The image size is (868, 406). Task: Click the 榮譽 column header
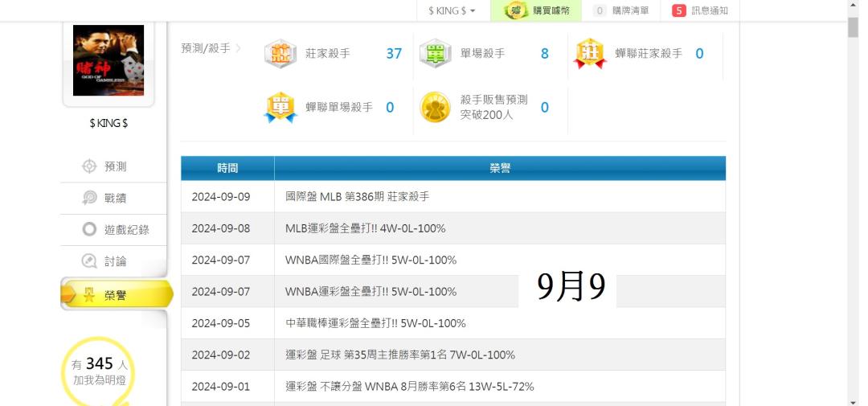click(x=500, y=168)
